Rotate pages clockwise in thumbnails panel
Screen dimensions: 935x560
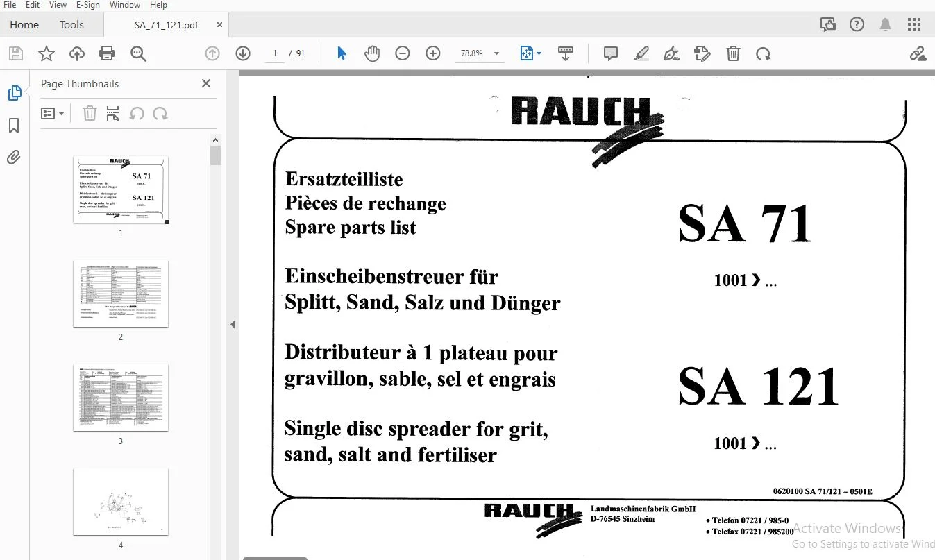pyautogui.click(x=160, y=113)
